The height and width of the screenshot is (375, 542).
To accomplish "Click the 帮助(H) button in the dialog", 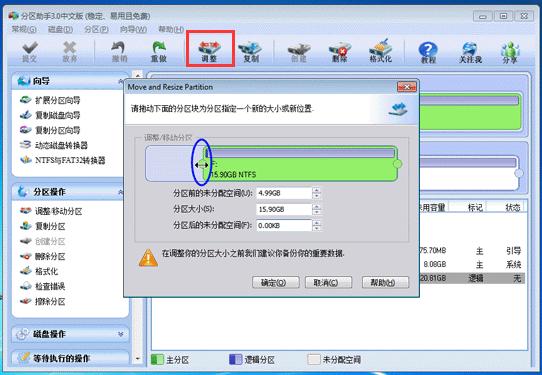I will (x=385, y=283).
